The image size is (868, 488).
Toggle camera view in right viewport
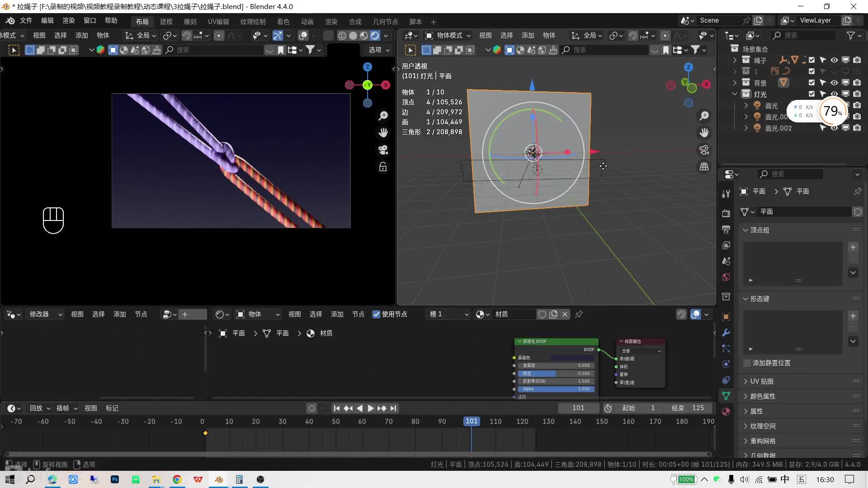pyautogui.click(x=704, y=150)
